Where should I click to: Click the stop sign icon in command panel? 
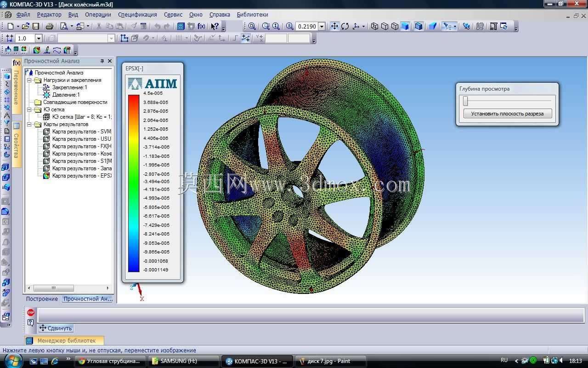(x=31, y=313)
